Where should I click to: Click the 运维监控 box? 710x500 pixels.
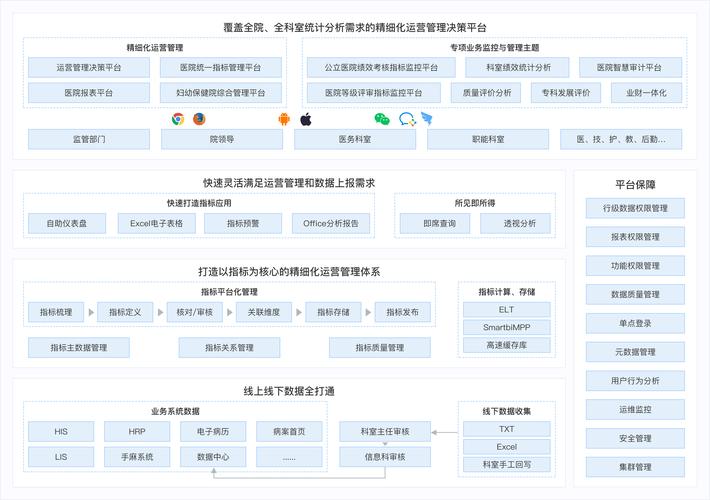pos(635,409)
